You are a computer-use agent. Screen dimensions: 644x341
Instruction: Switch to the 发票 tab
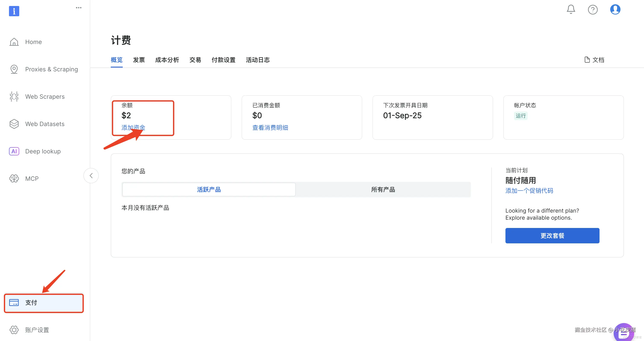[x=139, y=60]
